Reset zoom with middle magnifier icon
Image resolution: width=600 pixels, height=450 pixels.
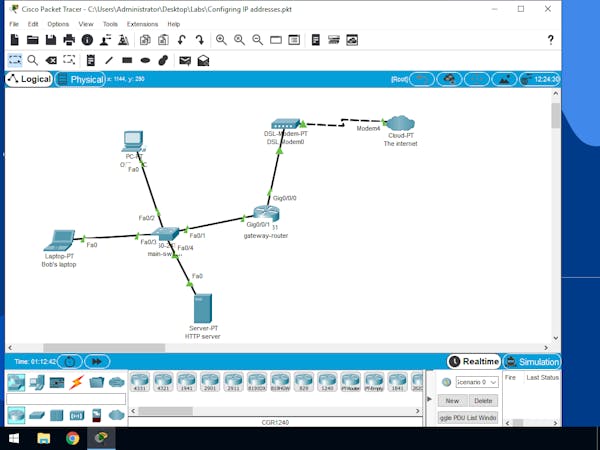tap(240, 40)
